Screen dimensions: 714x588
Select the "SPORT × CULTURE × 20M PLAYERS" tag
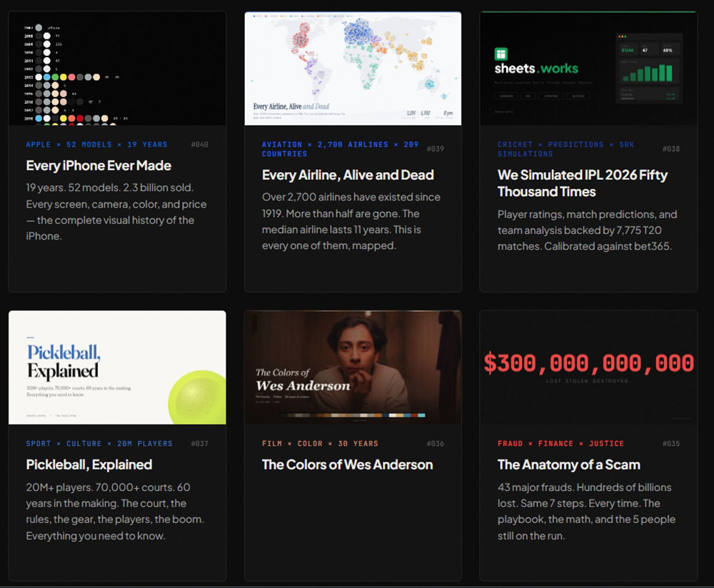point(99,443)
